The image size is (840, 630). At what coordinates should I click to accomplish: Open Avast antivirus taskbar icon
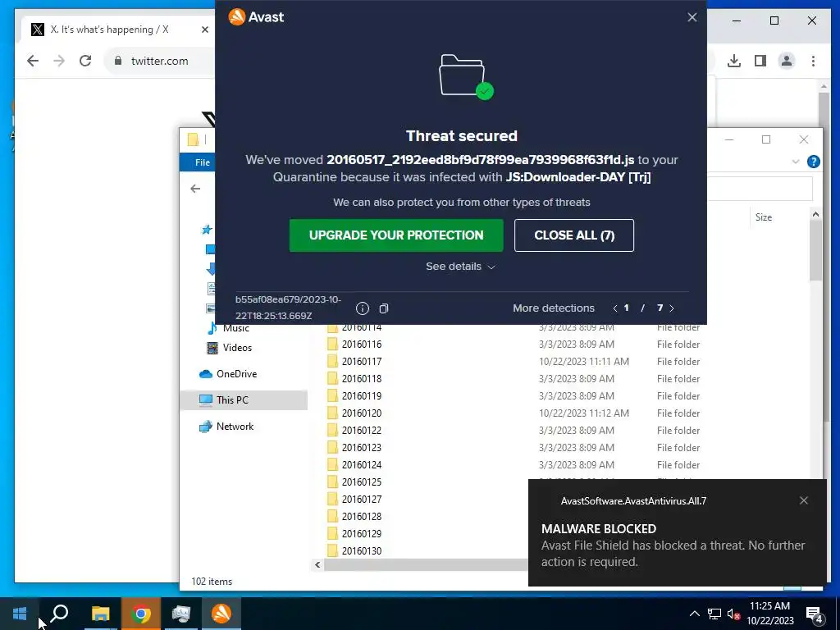pos(221,614)
